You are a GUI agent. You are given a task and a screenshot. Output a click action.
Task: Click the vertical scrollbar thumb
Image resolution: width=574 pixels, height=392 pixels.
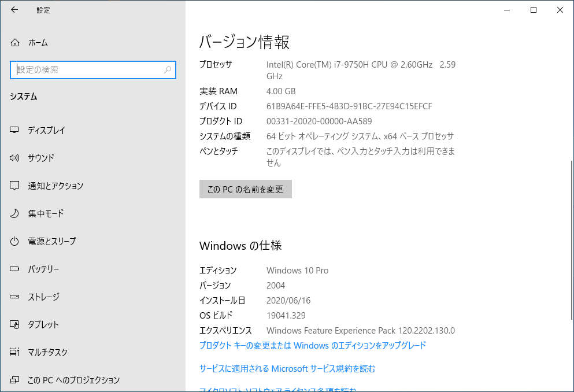point(572,240)
